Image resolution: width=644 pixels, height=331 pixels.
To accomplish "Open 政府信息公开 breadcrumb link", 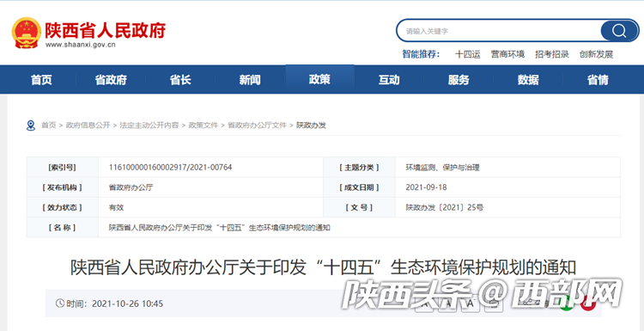I will click(88, 126).
